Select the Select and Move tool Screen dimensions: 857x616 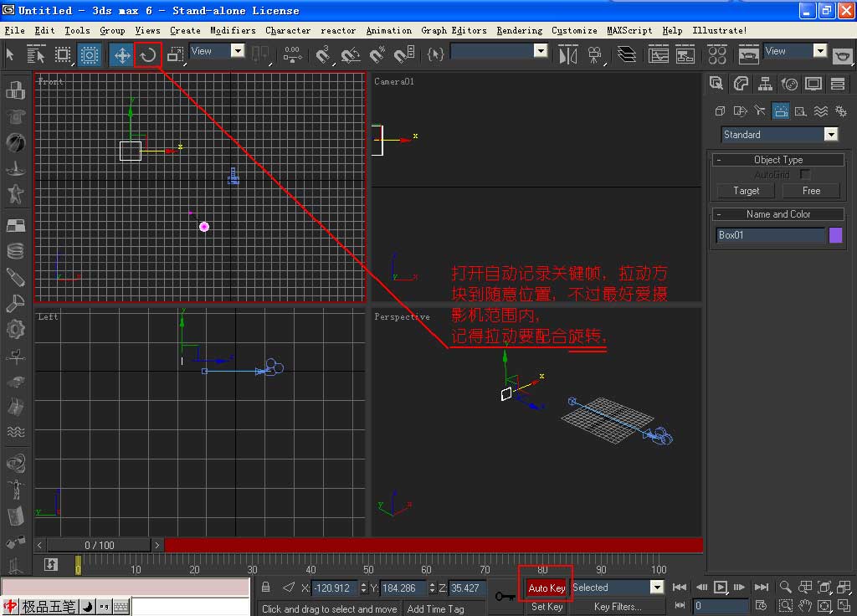pos(122,54)
